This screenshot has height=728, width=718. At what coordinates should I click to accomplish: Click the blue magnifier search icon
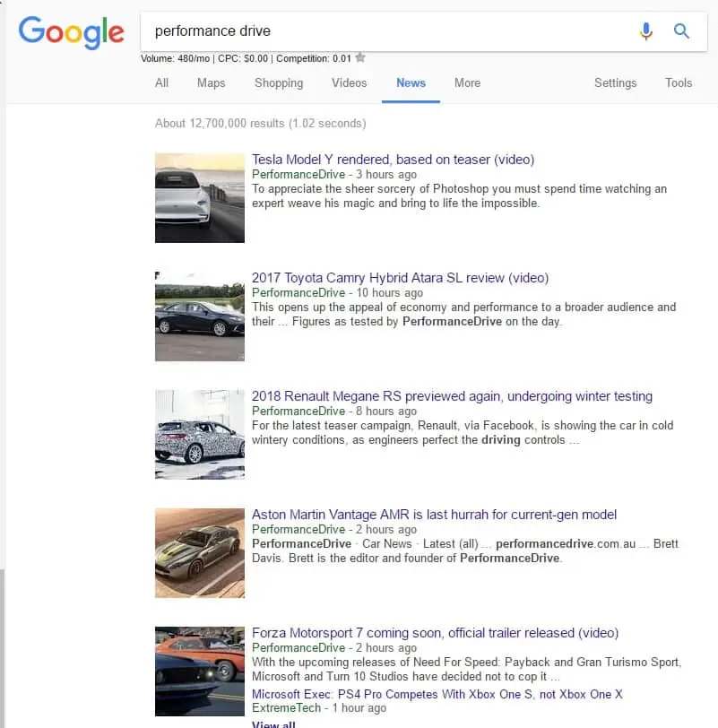coord(681,31)
